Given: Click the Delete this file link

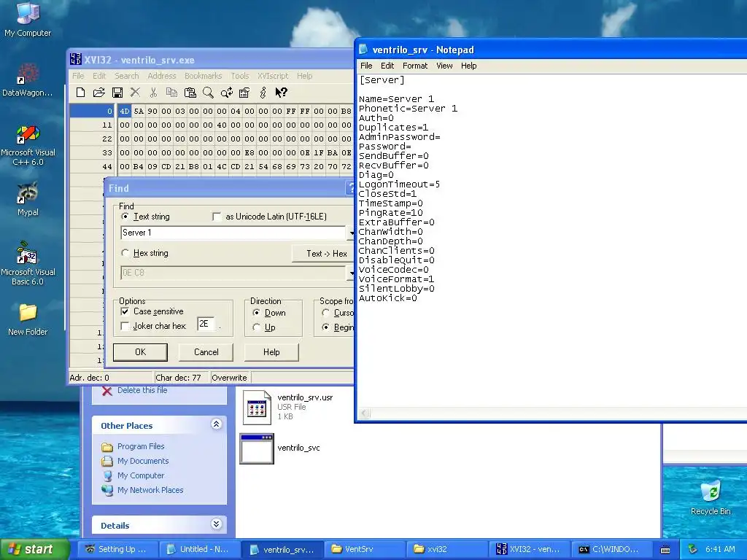Looking at the screenshot, I should (142, 390).
